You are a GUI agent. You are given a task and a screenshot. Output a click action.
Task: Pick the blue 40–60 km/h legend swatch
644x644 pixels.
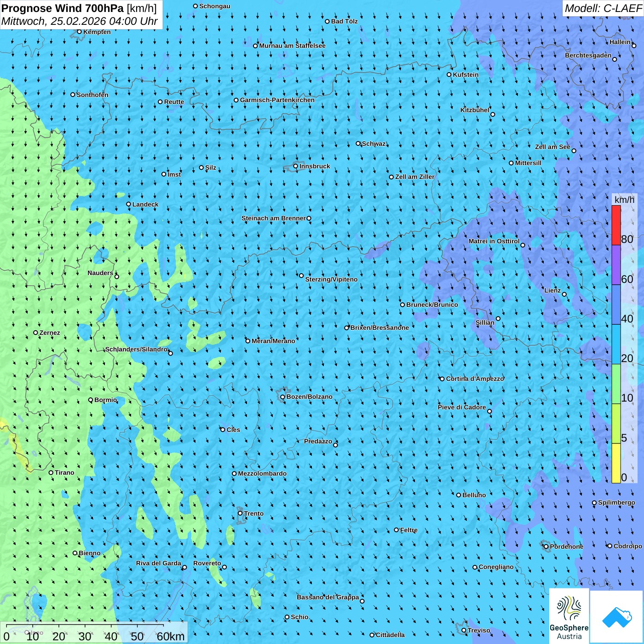[x=616, y=305]
